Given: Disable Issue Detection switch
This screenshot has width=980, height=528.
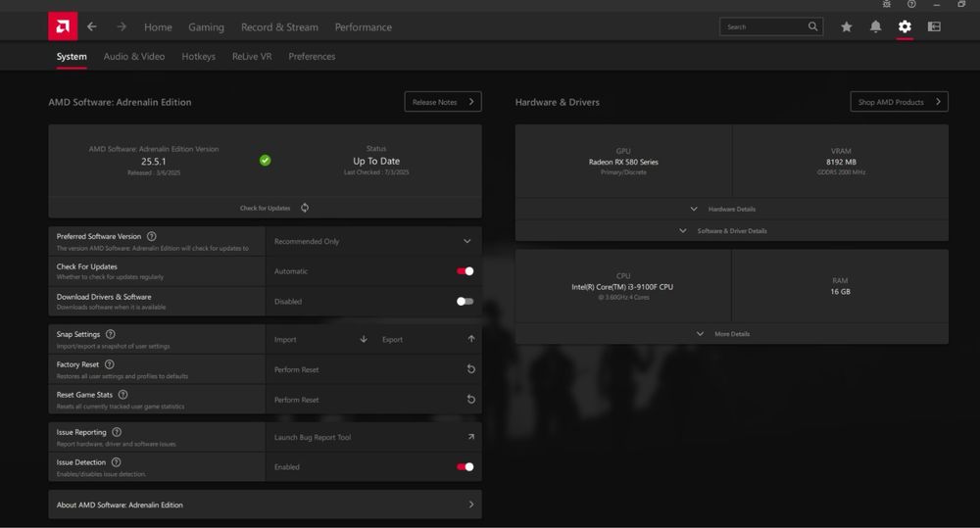Looking at the screenshot, I should click(465, 466).
